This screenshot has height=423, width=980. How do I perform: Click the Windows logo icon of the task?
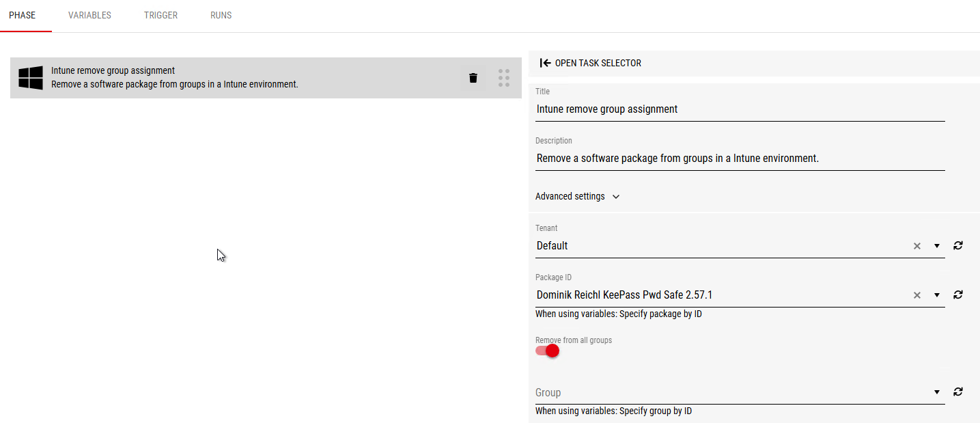tap(31, 78)
